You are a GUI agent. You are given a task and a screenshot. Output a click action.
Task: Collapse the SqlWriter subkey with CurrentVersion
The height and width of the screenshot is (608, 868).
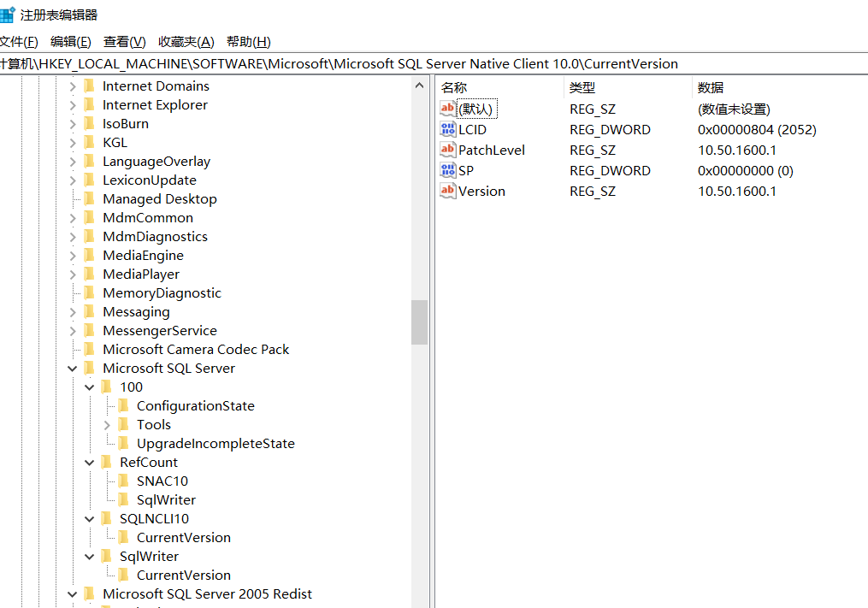[x=90, y=557]
